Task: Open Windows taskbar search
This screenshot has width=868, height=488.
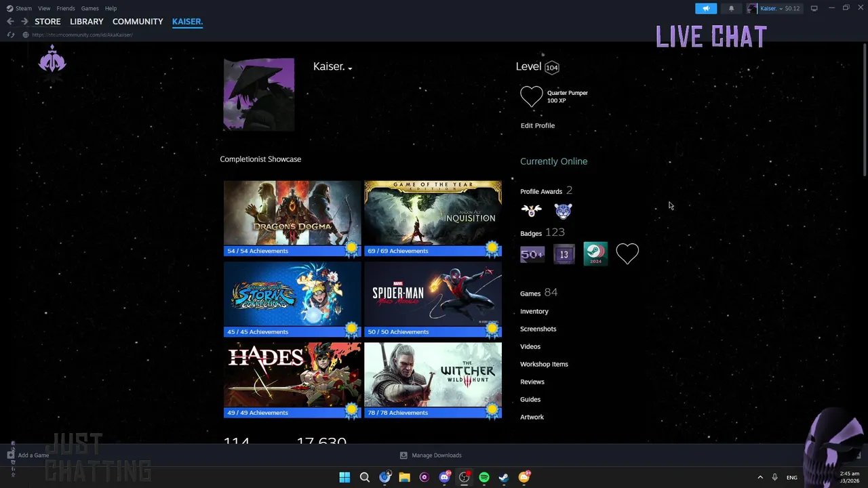Action: click(x=365, y=477)
